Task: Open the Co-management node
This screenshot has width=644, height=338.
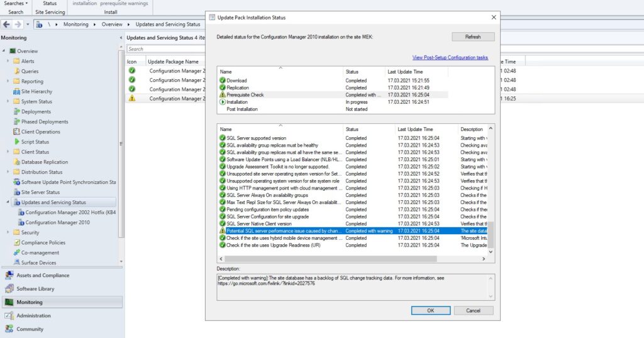Action: click(x=40, y=252)
